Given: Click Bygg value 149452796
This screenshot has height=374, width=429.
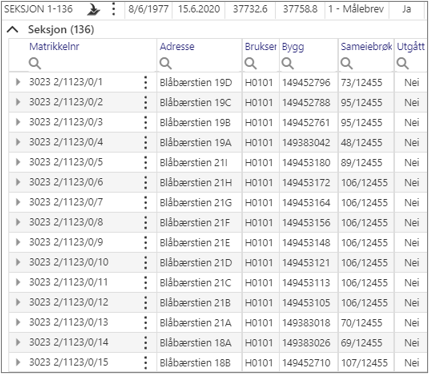Looking at the screenshot, I should tap(306, 82).
